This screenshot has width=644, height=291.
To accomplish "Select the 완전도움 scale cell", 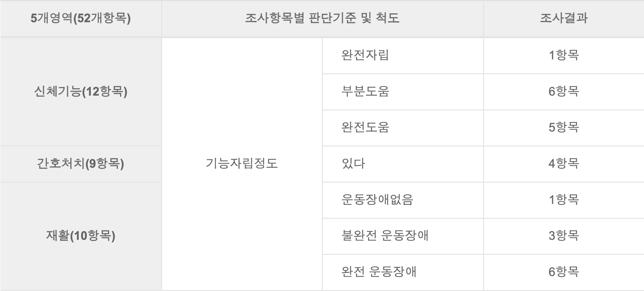I will tap(403, 128).
